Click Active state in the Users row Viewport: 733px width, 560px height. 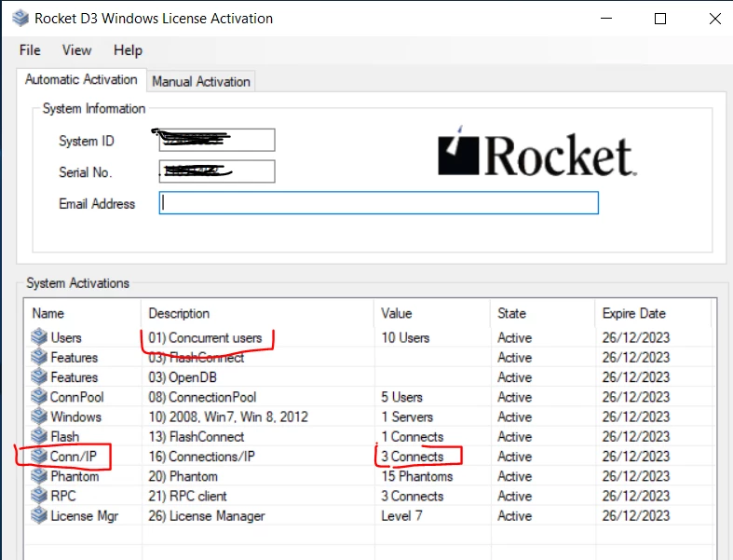pyautogui.click(x=515, y=337)
